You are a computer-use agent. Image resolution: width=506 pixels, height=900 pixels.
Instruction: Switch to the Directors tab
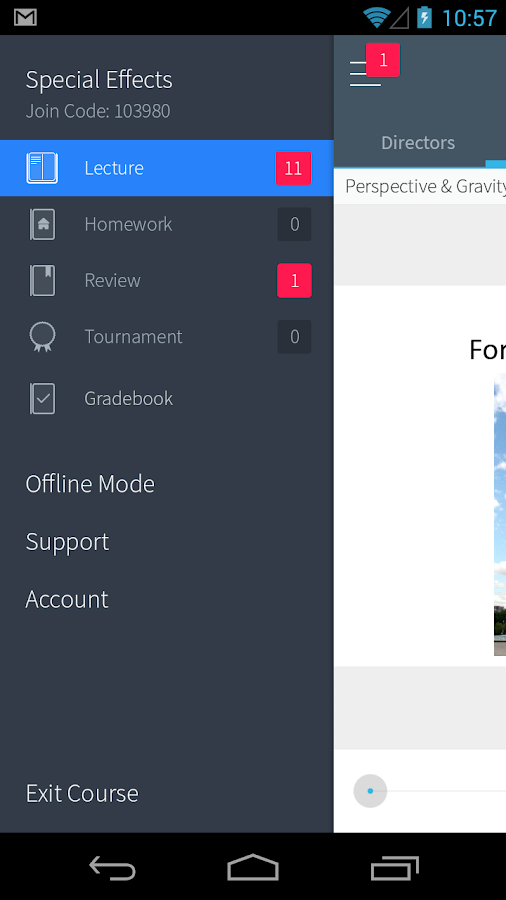[418, 142]
